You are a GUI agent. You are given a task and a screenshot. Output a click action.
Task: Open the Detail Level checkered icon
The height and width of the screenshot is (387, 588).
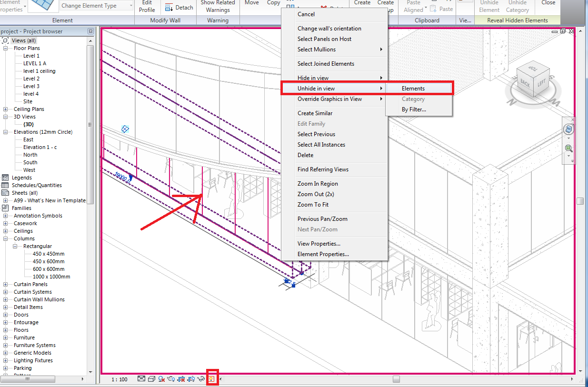pyautogui.click(x=141, y=378)
